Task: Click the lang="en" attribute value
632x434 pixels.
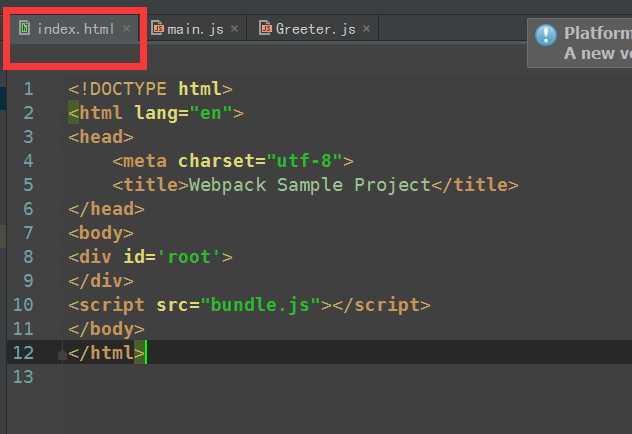Action: click(x=211, y=113)
